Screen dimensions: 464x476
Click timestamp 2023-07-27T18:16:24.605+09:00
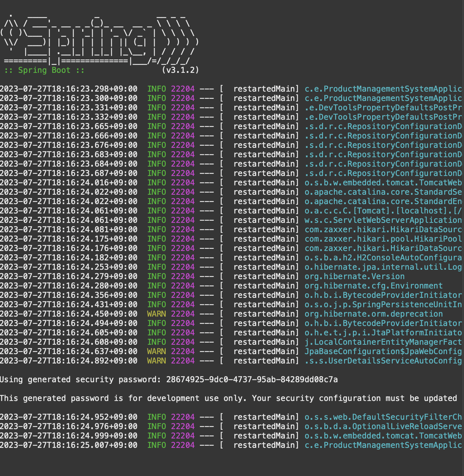[68, 332]
